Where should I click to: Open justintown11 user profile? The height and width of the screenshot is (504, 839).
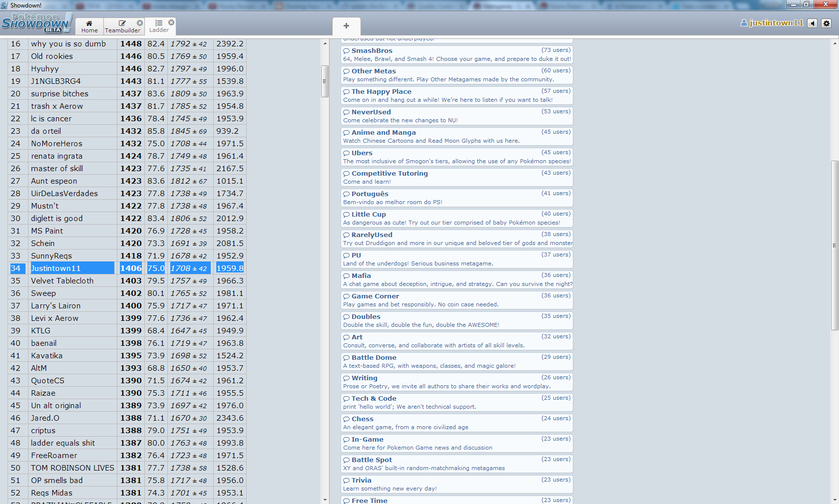click(x=772, y=23)
